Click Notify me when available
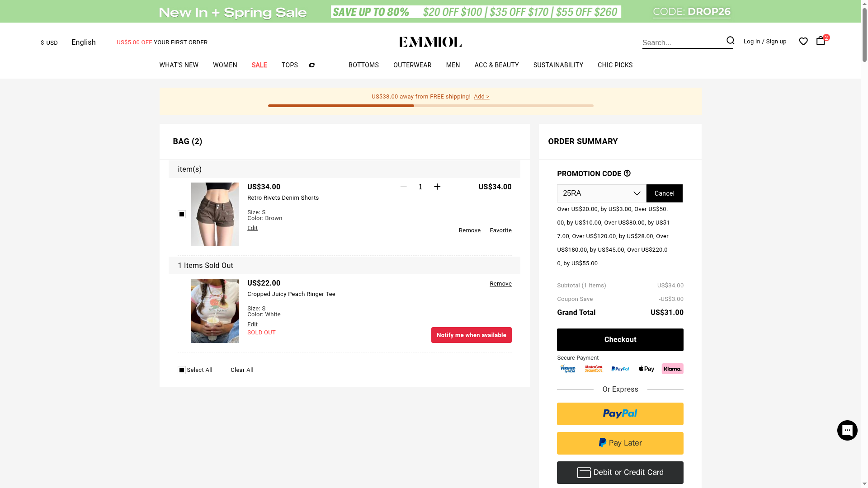The image size is (868, 488). [471, 335]
